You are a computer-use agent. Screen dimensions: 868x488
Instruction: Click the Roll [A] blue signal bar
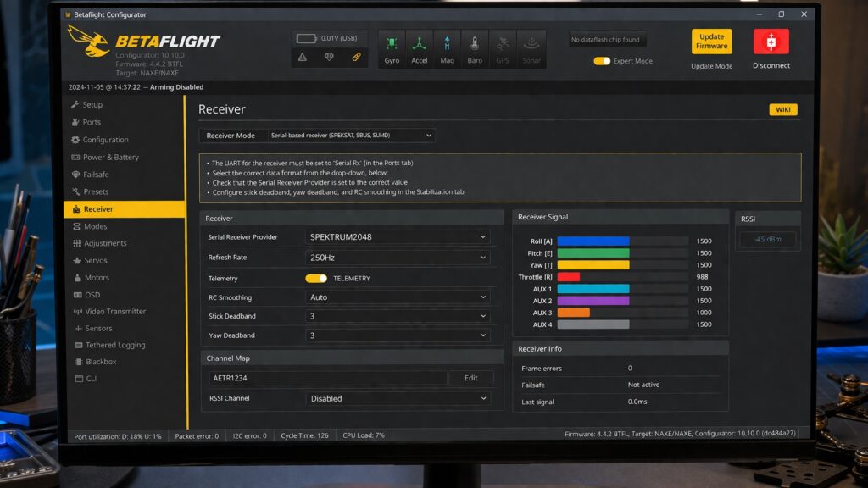click(593, 241)
